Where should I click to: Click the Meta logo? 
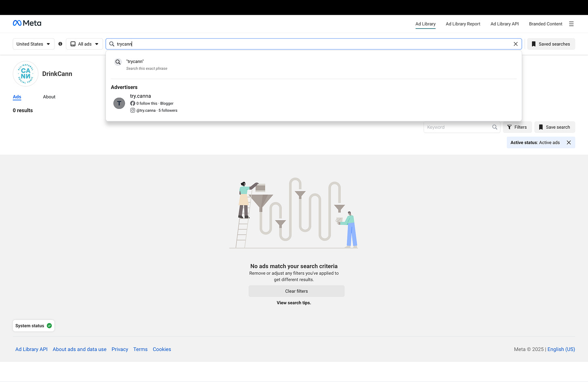pos(27,23)
